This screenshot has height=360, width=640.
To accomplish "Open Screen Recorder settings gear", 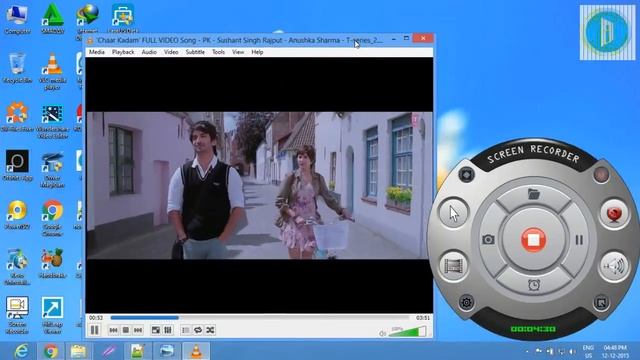I will [466, 302].
